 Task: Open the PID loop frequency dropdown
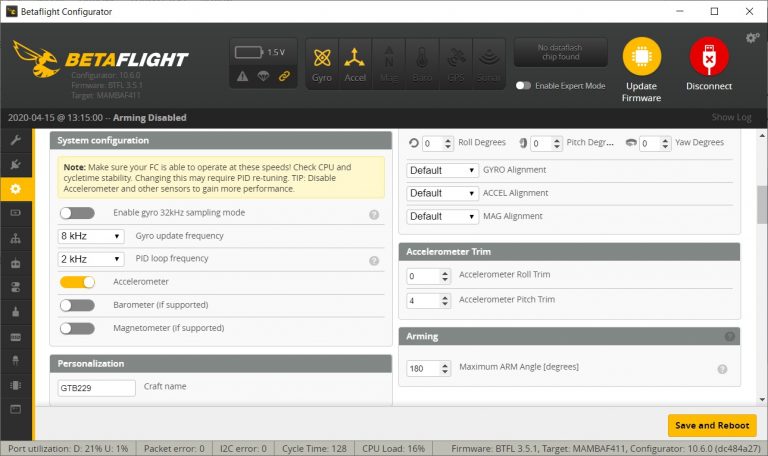pos(91,259)
